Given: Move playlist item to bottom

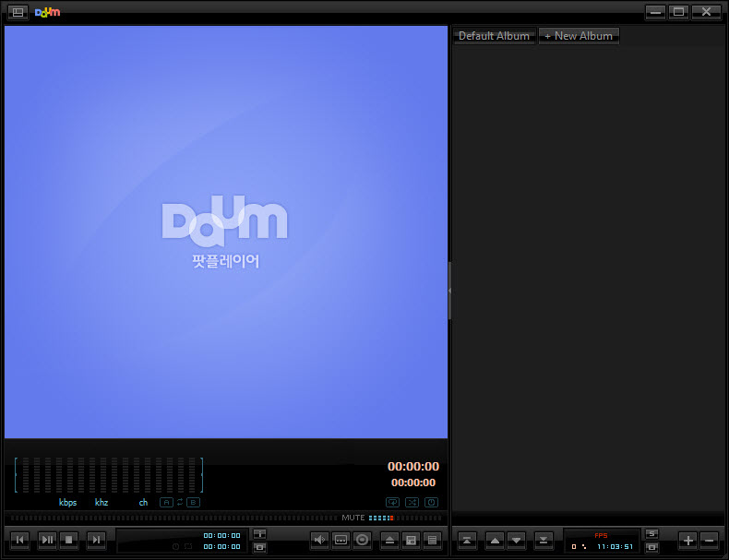Looking at the screenshot, I should 544,540.
